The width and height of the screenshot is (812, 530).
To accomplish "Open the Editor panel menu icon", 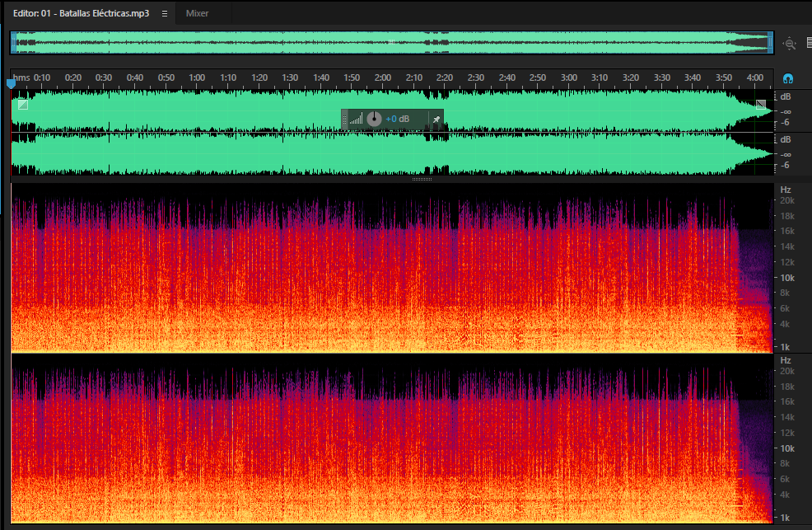I will pyautogui.click(x=165, y=13).
